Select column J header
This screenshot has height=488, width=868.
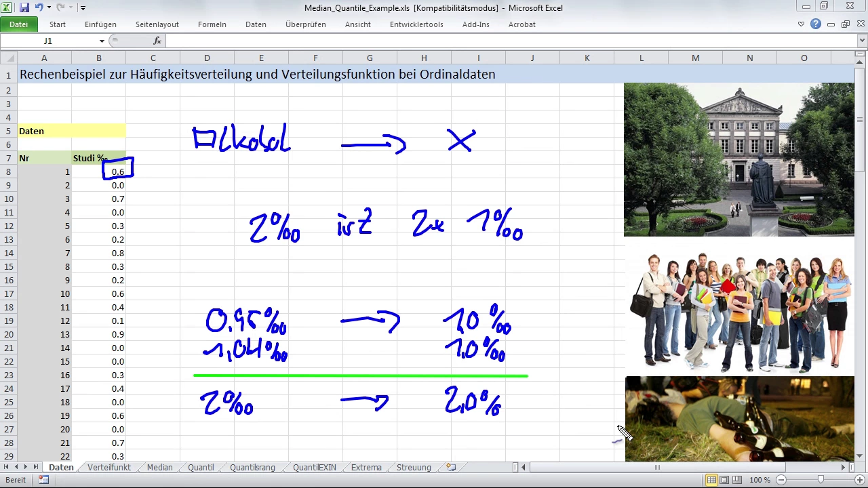(x=532, y=58)
